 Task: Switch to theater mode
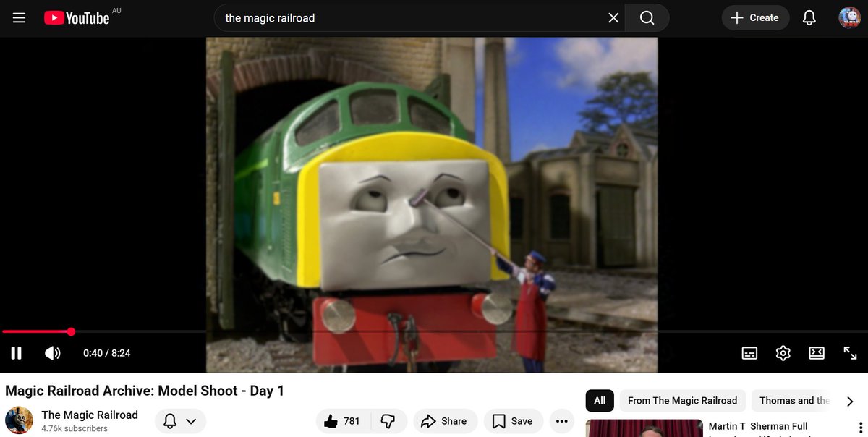(817, 353)
